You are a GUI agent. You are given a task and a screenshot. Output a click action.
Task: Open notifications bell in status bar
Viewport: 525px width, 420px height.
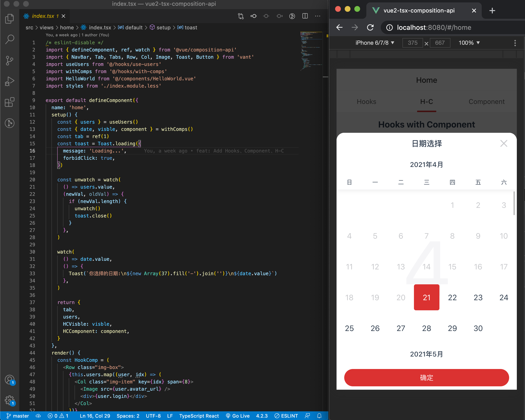319,416
